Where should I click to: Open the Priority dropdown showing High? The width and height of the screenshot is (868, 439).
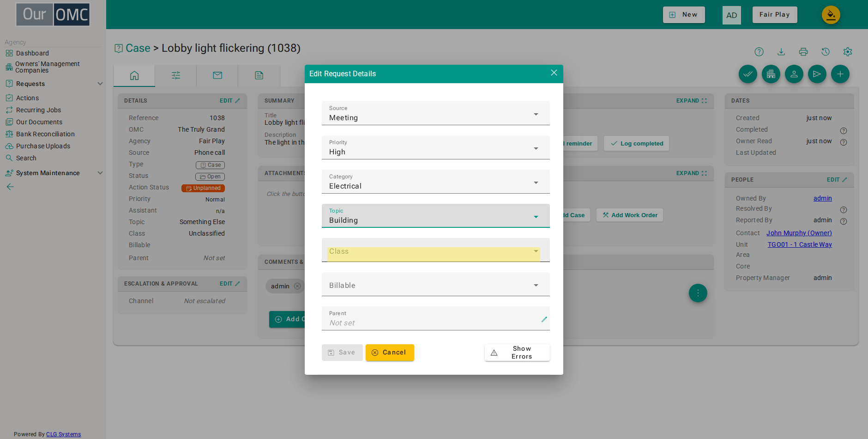[435, 147]
